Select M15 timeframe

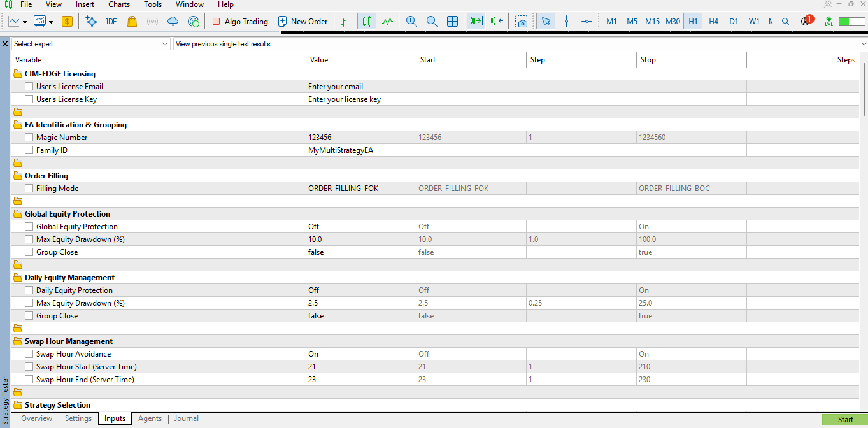click(652, 21)
